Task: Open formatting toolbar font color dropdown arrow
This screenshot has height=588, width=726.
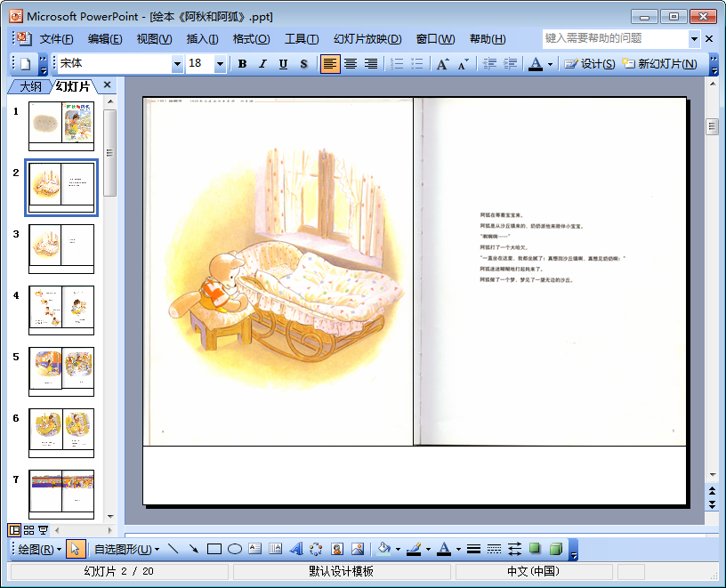Action: [550, 64]
